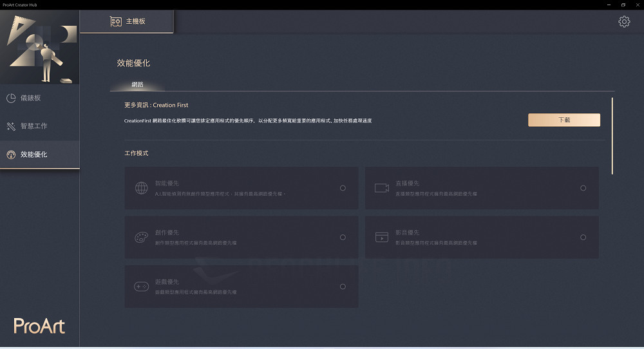Click the 創作類型應用程式 description under 創作優先
644x349 pixels.
(196, 243)
